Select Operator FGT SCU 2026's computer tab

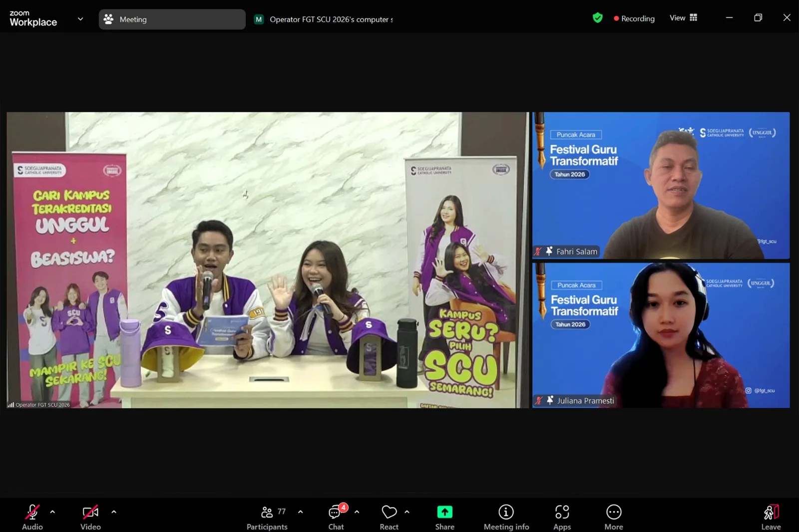tap(324, 19)
